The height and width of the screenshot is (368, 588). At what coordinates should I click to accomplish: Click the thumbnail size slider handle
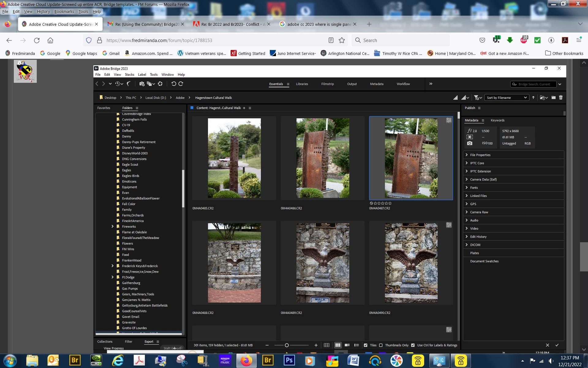click(287, 345)
